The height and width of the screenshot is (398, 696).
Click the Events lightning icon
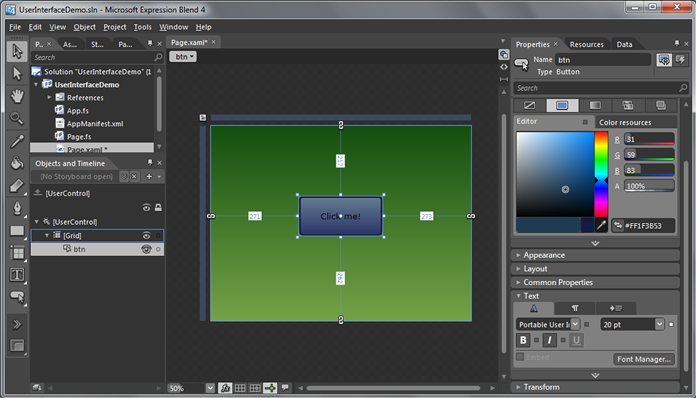(x=680, y=60)
